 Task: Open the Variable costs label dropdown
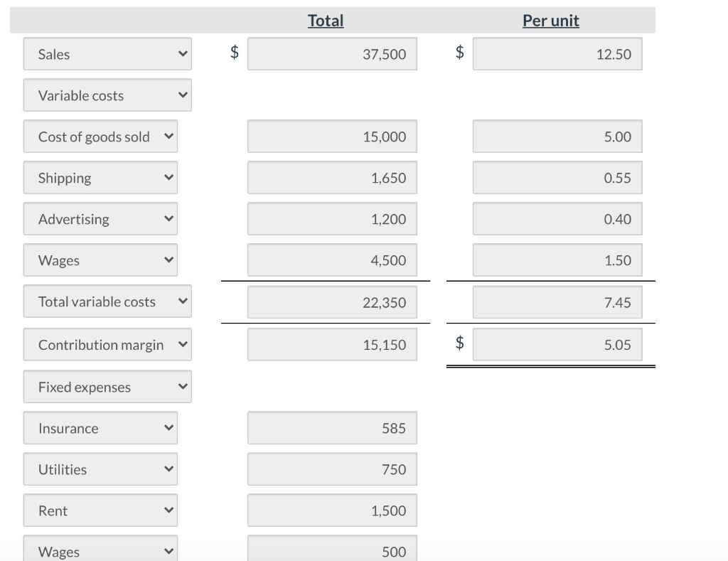point(107,95)
